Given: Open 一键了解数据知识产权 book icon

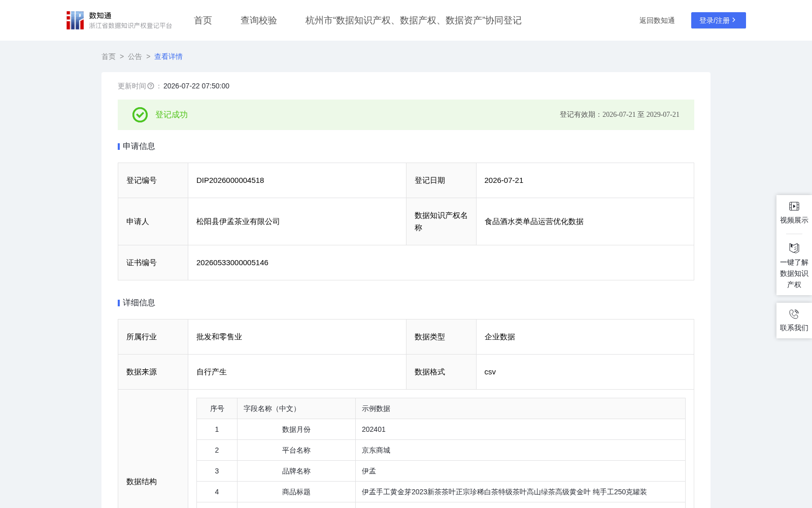Looking at the screenshot, I should tap(794, 248).
